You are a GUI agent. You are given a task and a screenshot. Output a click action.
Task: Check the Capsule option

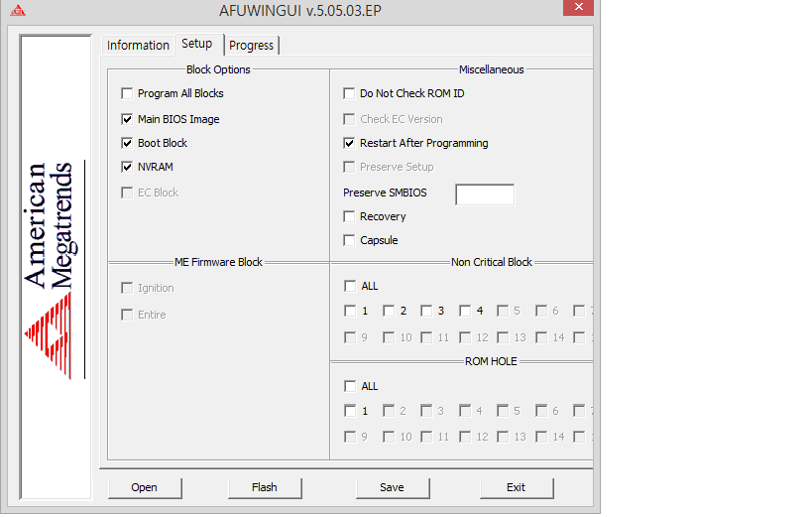coord(349,240)
